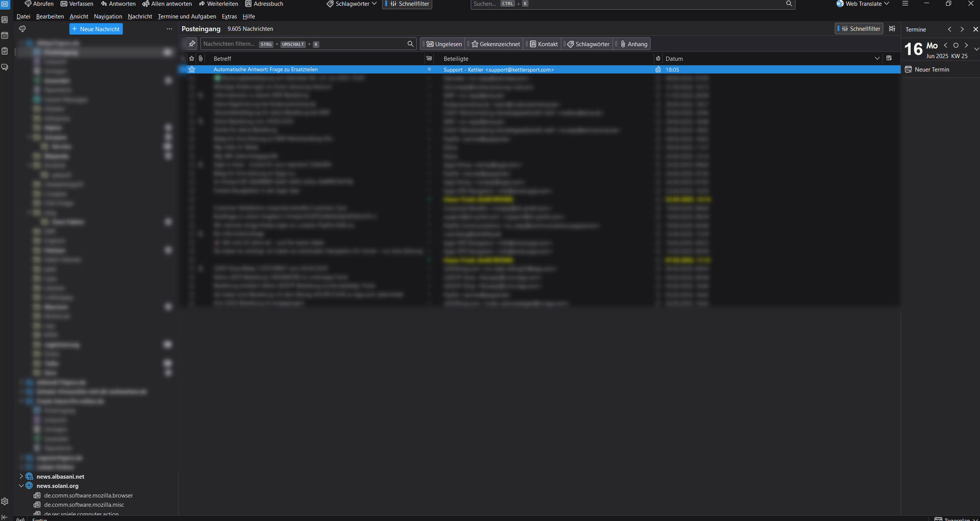The width and height of the screenshot is (980, 521).
Task: Open message Automatische Antwort: Frage zu Ersatzteilen
Action: (265, 69)
